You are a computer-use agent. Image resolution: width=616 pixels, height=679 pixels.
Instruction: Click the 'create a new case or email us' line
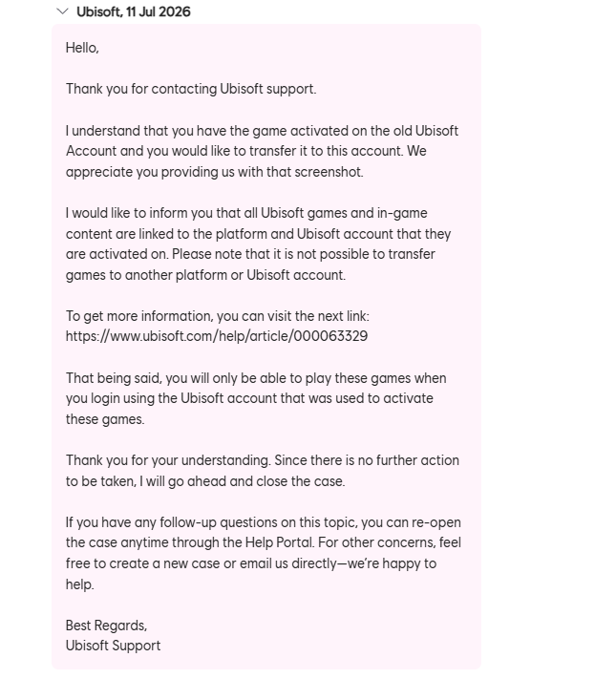251,563
